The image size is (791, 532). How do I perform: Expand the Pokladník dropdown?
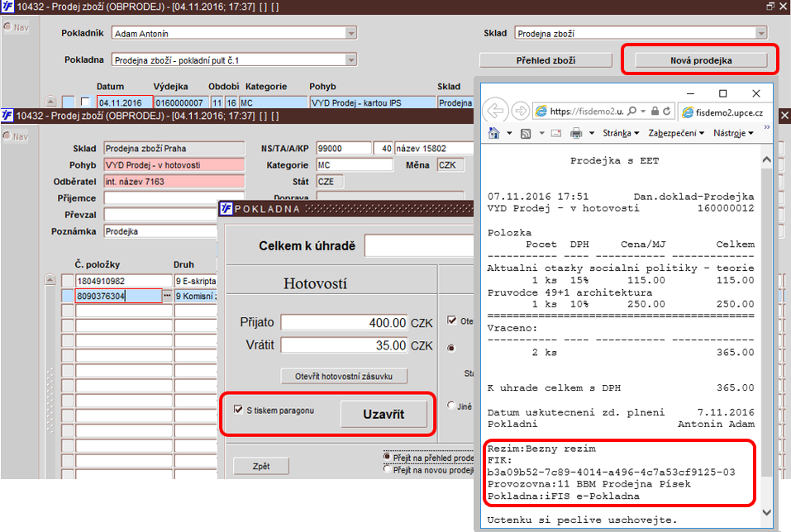(350, 33)
